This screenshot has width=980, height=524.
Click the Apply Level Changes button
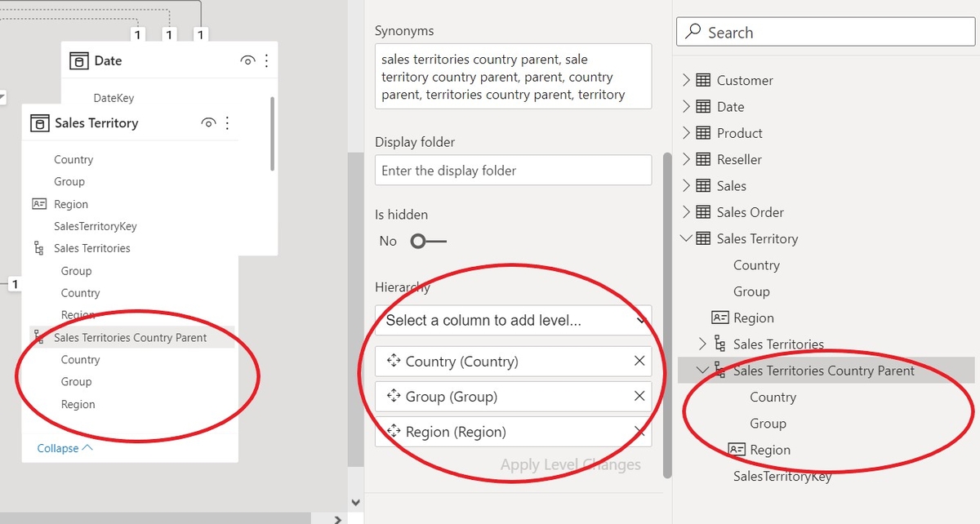[x=571, y=464]
